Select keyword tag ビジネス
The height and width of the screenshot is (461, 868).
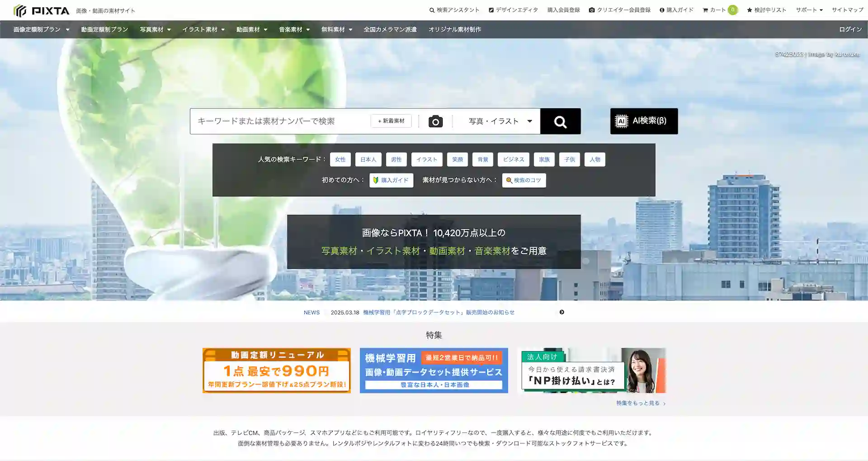514,160
